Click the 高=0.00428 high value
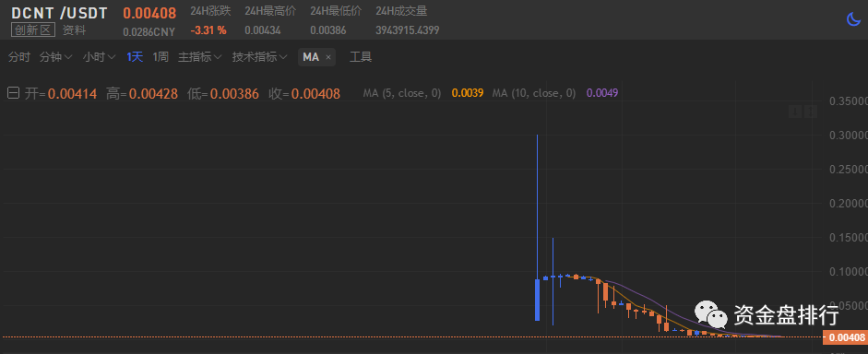868x354 pixels. coord(142,94)
